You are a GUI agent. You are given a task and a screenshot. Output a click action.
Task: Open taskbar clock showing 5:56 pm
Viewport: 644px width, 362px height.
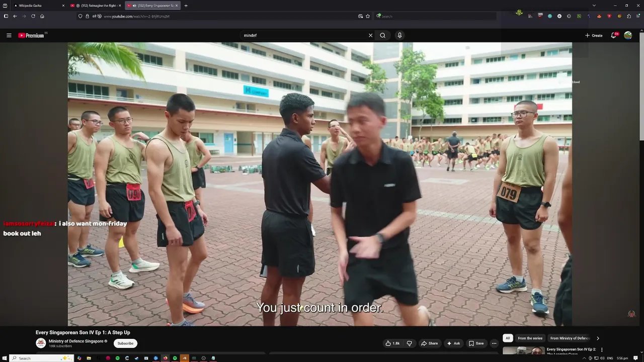[x=622, y=358]
